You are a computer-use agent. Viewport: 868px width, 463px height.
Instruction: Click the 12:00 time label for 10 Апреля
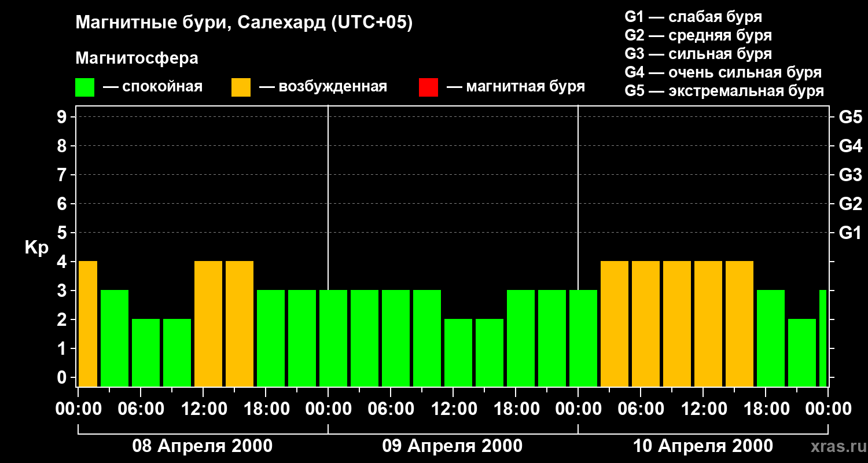[x=703, y=409]
